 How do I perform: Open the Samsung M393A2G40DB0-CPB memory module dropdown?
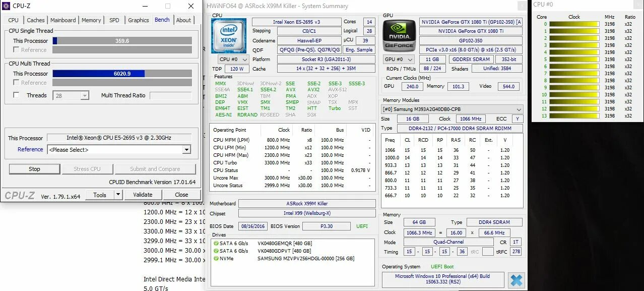tap(452, 109)
